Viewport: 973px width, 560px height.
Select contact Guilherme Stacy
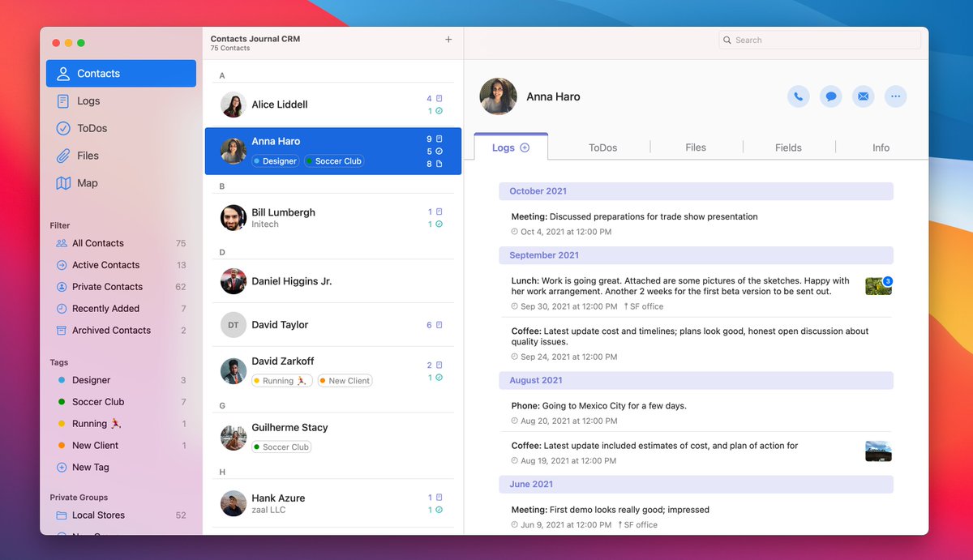[x=333, y=438]
